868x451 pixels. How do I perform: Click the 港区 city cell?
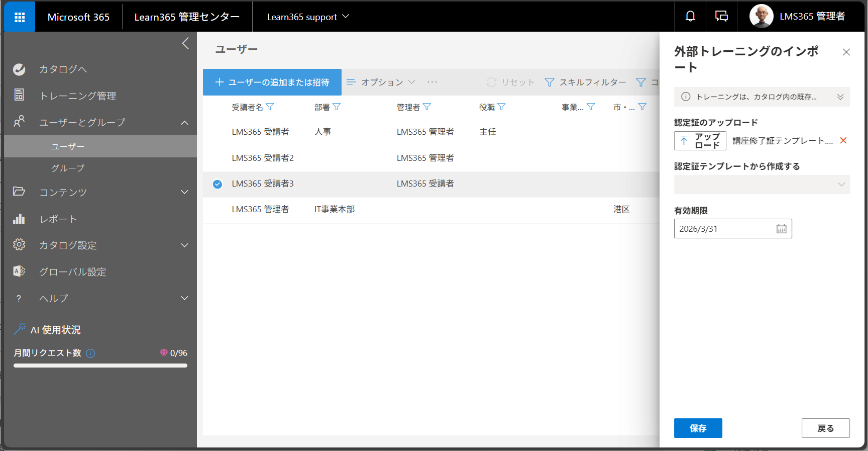(621, 209)
